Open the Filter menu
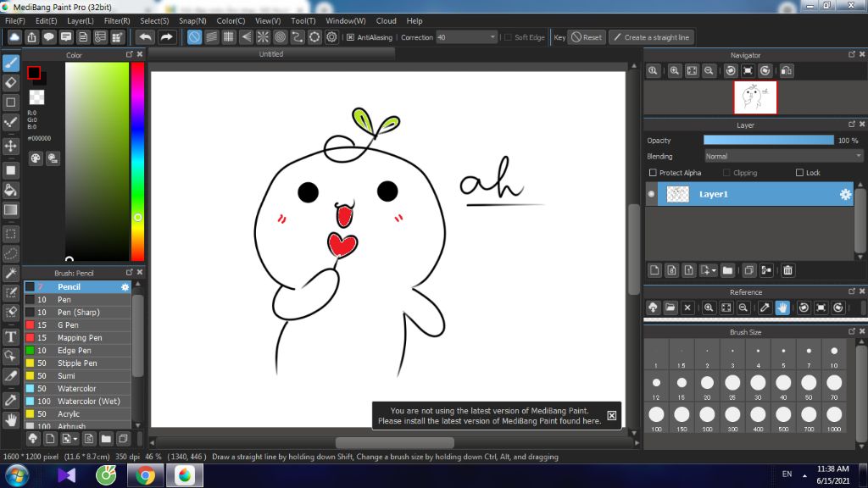This screenshot has width=868, height=488. (x=117, y=20)
